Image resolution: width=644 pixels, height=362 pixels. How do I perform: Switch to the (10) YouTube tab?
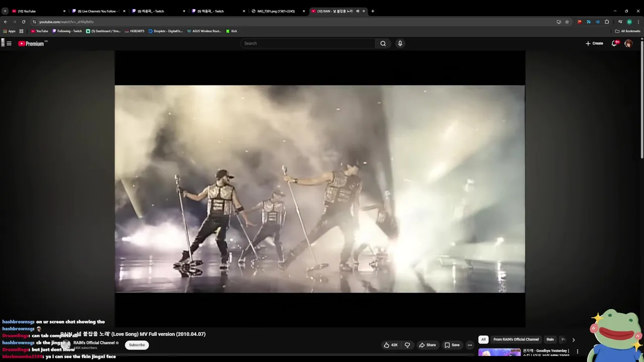39,11
